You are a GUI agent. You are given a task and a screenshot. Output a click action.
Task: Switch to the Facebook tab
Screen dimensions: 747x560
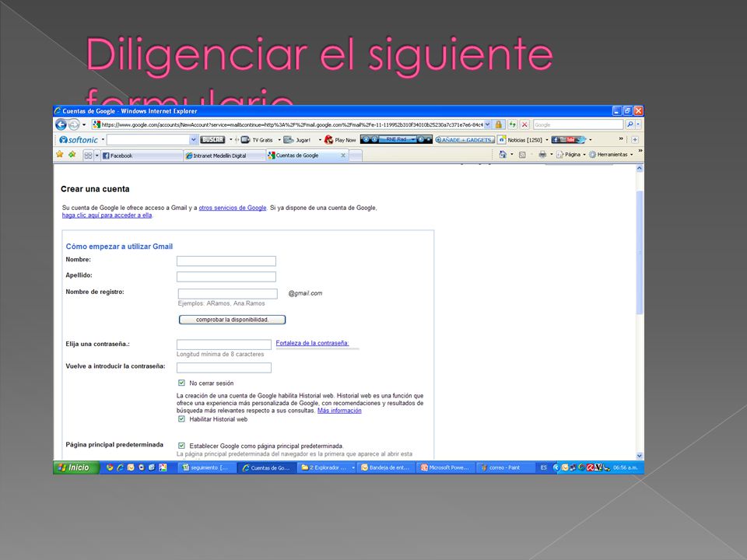pos(142,156)
